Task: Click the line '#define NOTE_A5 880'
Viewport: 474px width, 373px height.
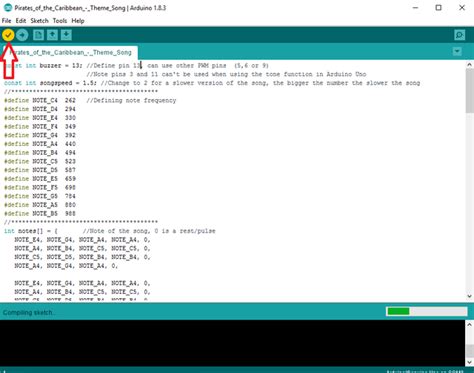Action: coord(40,205)
